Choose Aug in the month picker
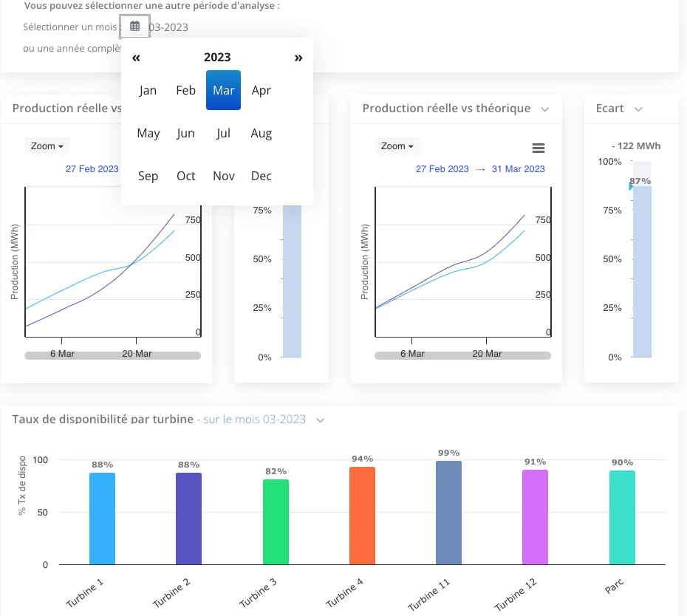This screenshot has height=616, width=687. pyautogui.click(x=262, y=133)
